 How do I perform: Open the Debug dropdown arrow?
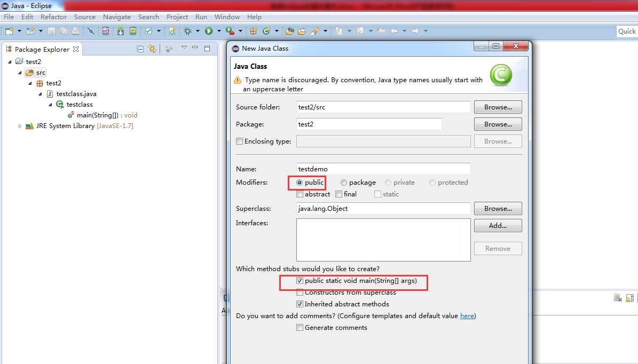[198, 31]
